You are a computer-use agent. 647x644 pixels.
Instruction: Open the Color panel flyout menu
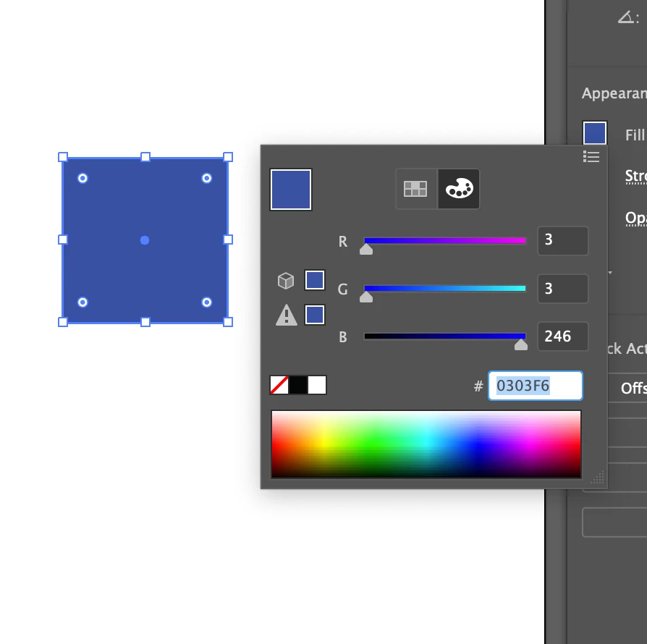(x=591, y=156)
